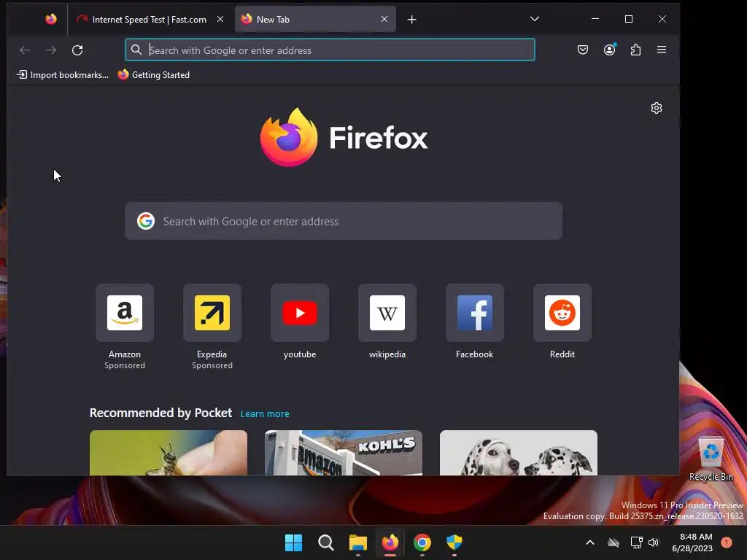Open the Firefox account icon
The width and height of the screenshot is (747, 560).
point(609,50)
